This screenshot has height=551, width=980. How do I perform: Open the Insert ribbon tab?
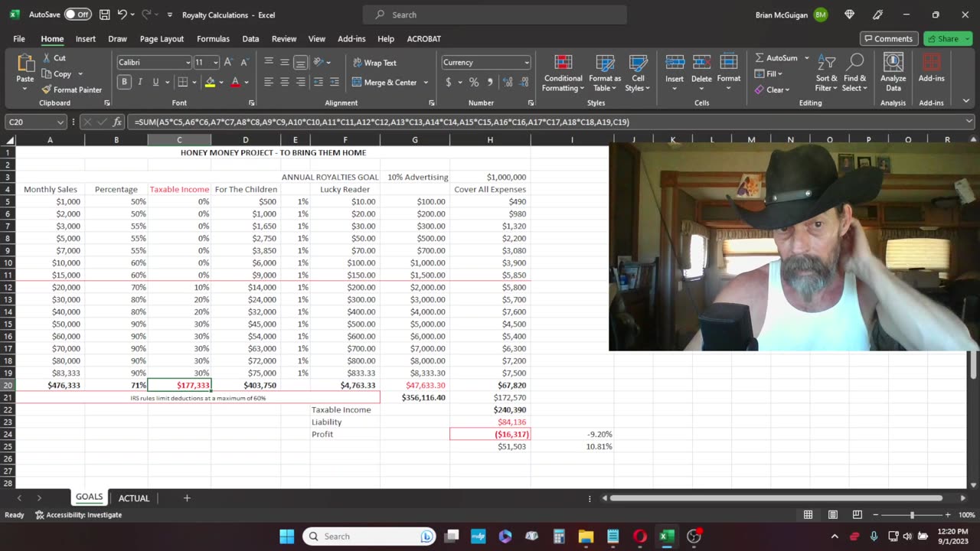click(x=86, y=39)
